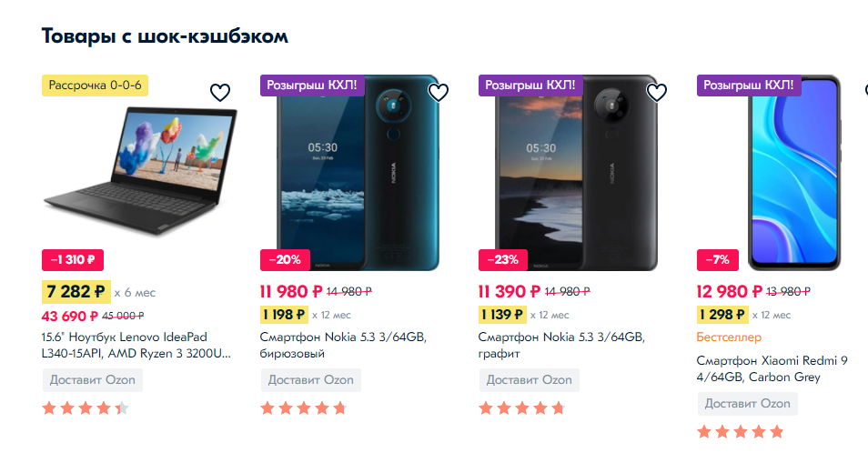This screenshot has width=868, height=453.
Task: Click star rating of turquoise Nokia
Action: coord(304,408)
